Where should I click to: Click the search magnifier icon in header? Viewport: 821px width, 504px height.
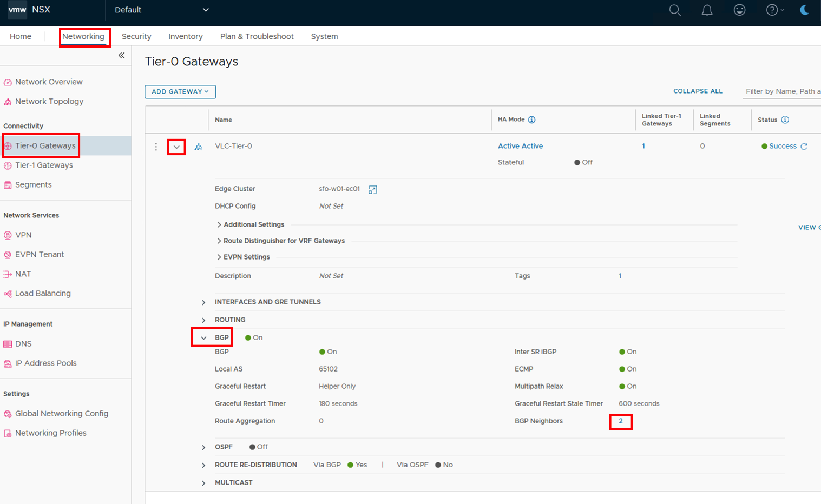(x=674, y=10)
